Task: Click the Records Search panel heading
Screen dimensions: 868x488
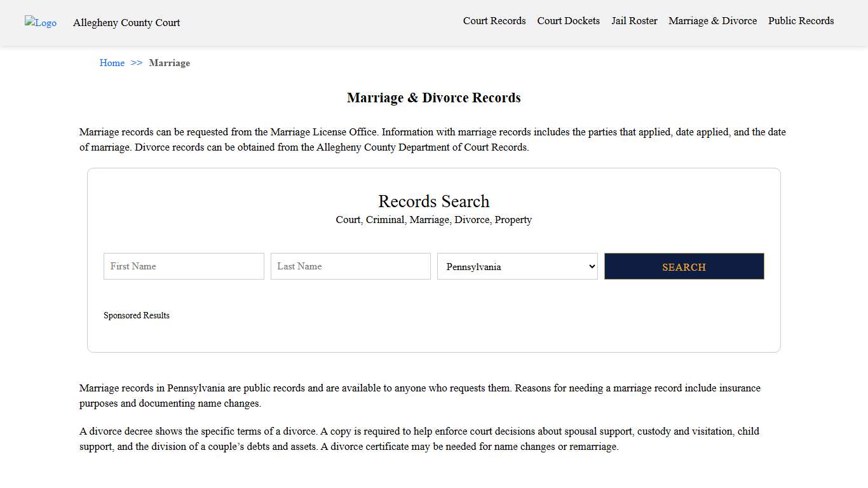Action: [433, 201]
